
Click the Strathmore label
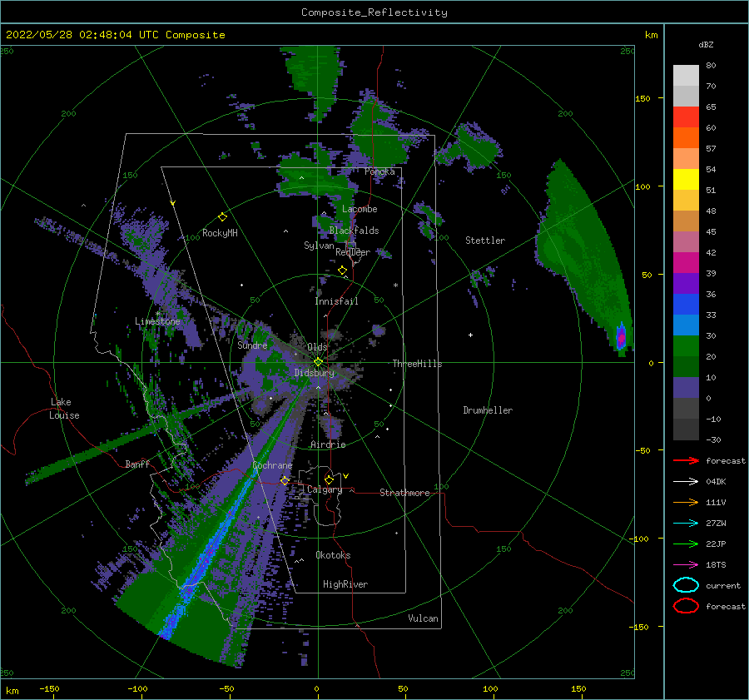click(x=404, y=493)
